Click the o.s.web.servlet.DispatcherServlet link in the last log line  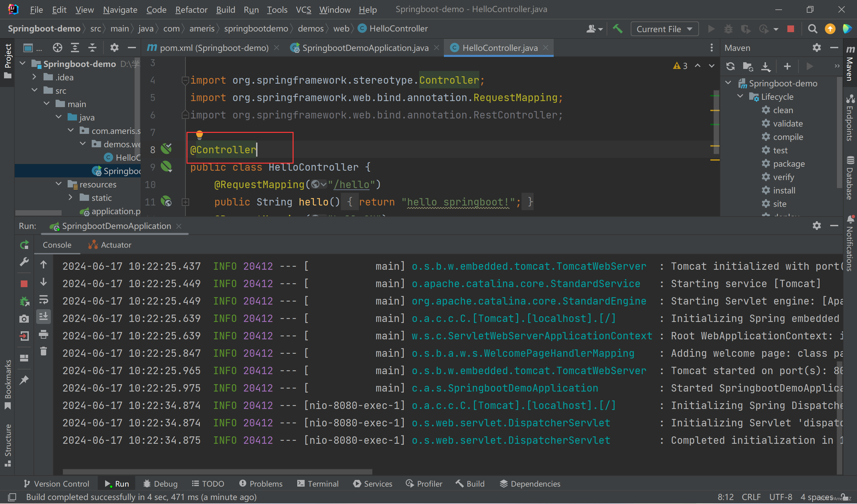[511, 440]
